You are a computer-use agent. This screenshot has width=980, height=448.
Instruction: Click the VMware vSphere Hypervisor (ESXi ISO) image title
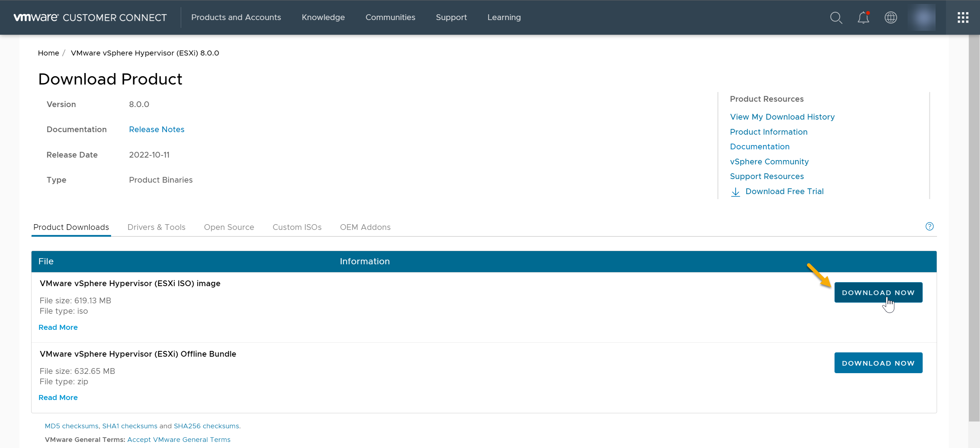(x=130, y=284)
